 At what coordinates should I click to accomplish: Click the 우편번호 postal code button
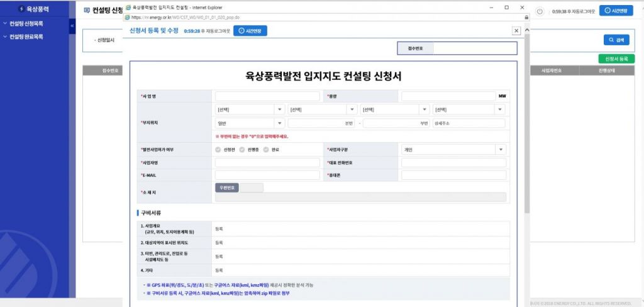point(227,187)
